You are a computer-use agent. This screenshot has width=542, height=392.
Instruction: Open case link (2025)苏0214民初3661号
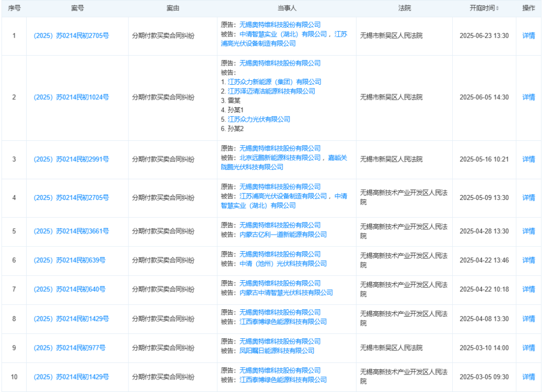click(71, 231)
